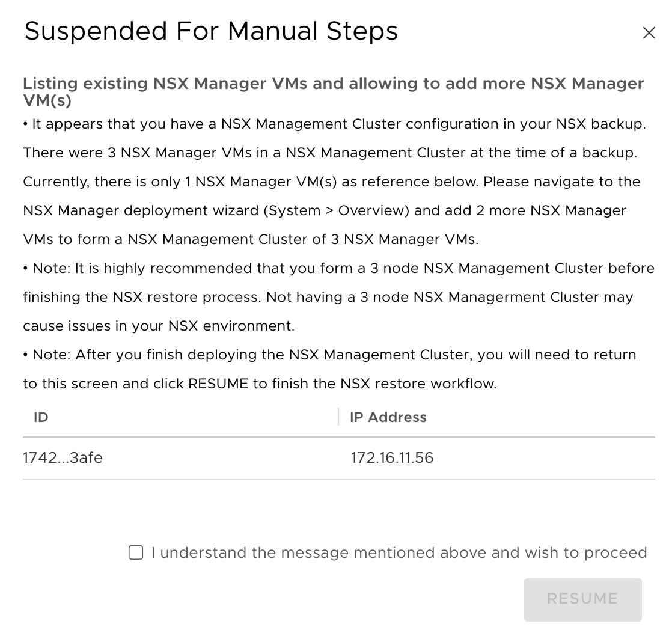This screenshot has height=636, width=672.
Task: Select the 1742...3afe ID cell
Action: pos(63,458)
